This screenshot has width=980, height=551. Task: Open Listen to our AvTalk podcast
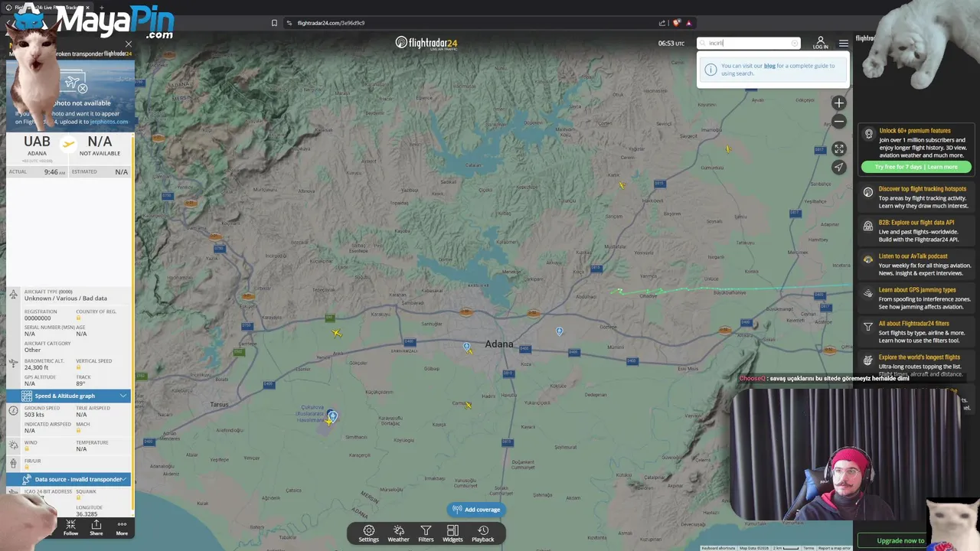(x=916, y=265)
